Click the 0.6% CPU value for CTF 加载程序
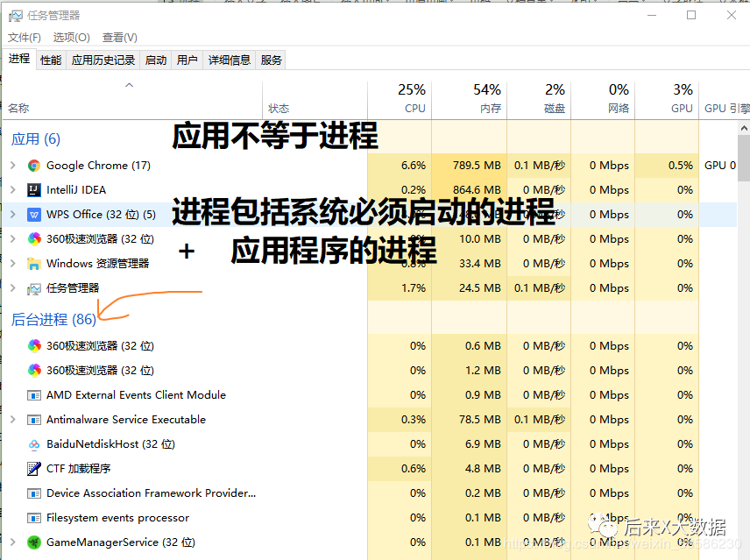 pos(414,469)
